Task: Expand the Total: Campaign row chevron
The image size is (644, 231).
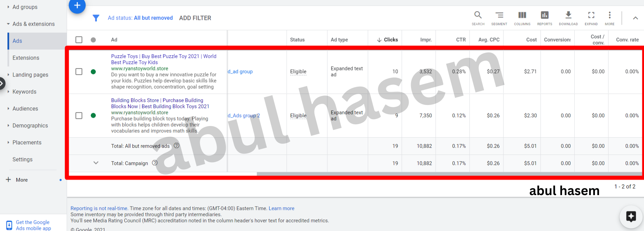Action: [x=96, y=163]
